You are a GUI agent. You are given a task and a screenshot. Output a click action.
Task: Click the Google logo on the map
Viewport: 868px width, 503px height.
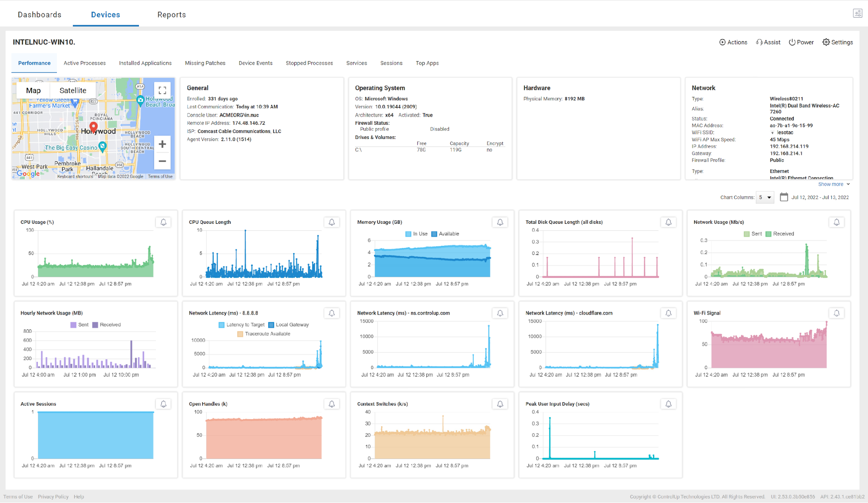click(28, 173)
